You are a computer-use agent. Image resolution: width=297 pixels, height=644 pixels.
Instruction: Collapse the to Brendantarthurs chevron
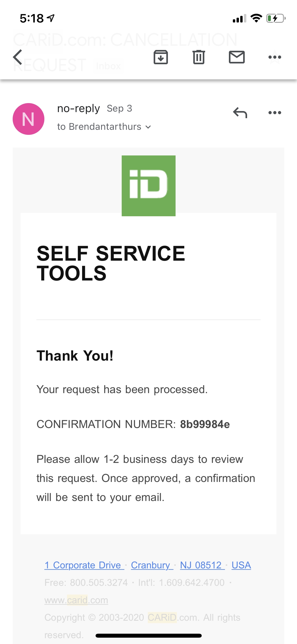tap(148, 127)
